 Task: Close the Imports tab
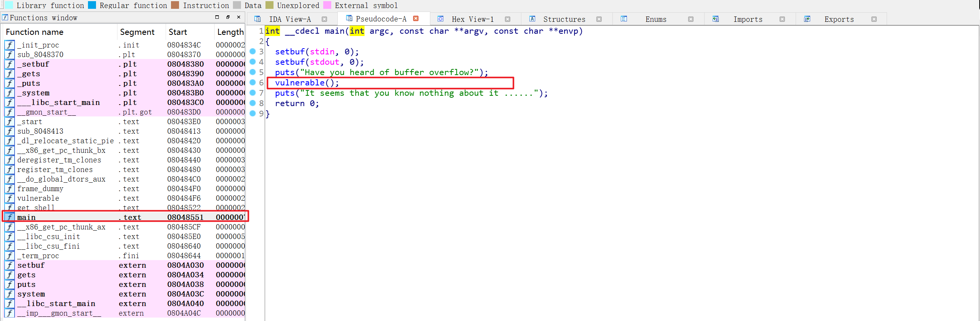pyautogui.click(x=782, y=19)
